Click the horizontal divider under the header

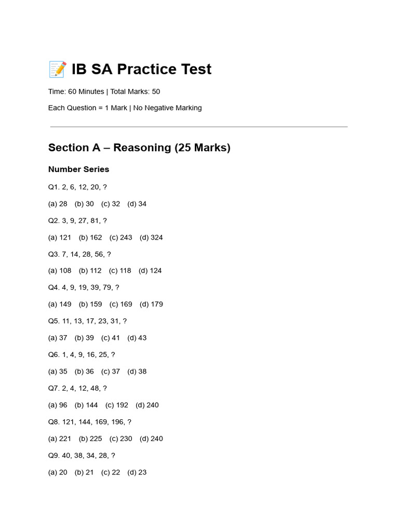click(199, 127)
